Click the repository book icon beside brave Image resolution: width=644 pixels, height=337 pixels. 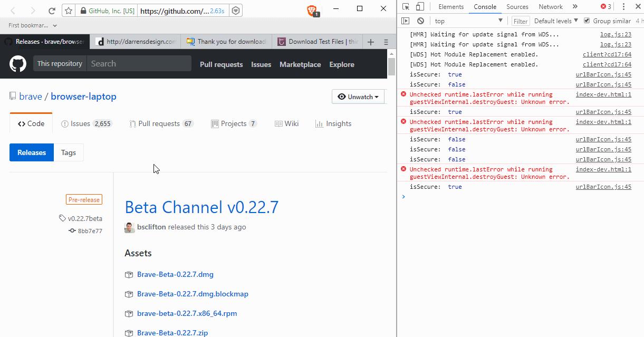coord(13,97)
